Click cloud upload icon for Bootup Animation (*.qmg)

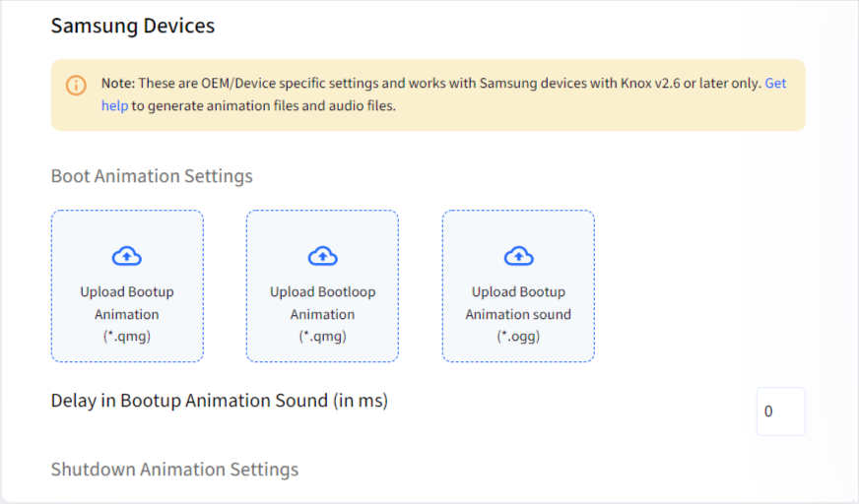pos(127,256)
